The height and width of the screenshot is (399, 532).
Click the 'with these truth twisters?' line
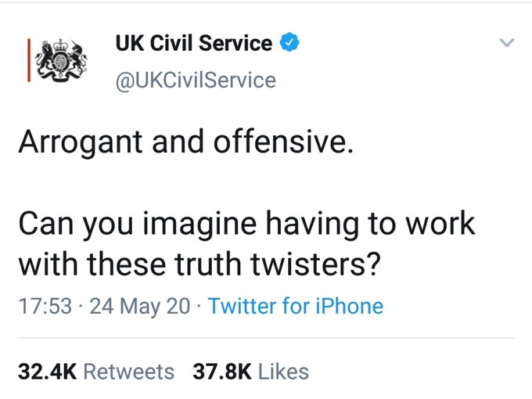click(199, 264)
